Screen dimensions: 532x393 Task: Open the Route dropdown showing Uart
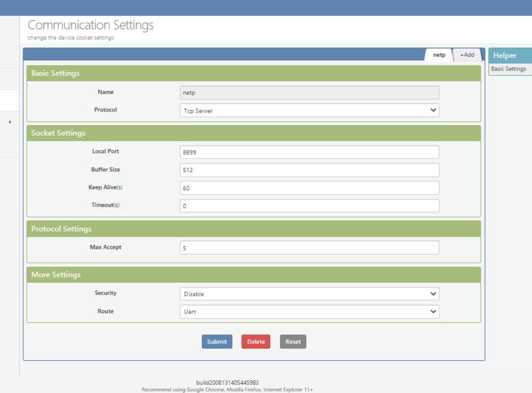(x=309, y=312)
